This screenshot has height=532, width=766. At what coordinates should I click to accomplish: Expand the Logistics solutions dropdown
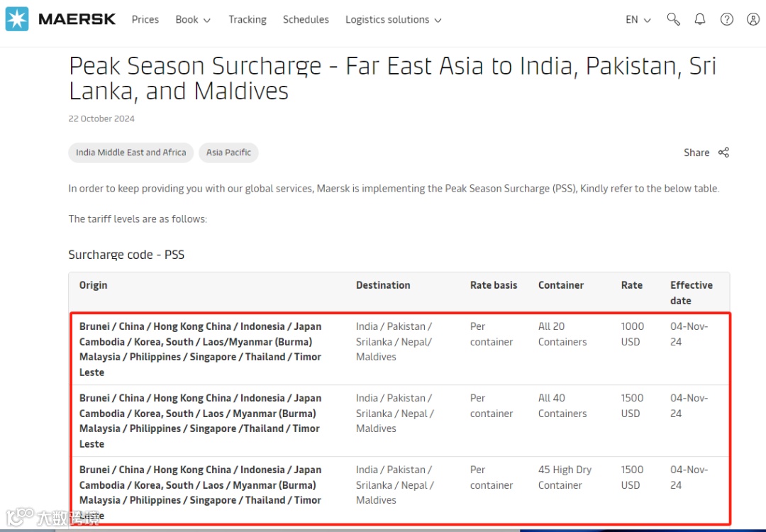coord(393,20)
